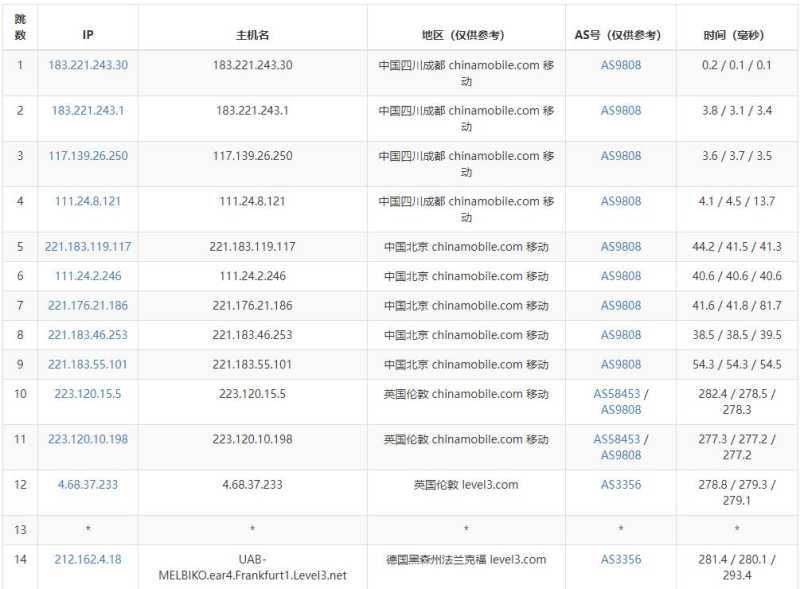This screenshot has height=589, width=800.
Task: Select time value 54.3 / 54.3 / 54.5
Action: click(737, 365)
